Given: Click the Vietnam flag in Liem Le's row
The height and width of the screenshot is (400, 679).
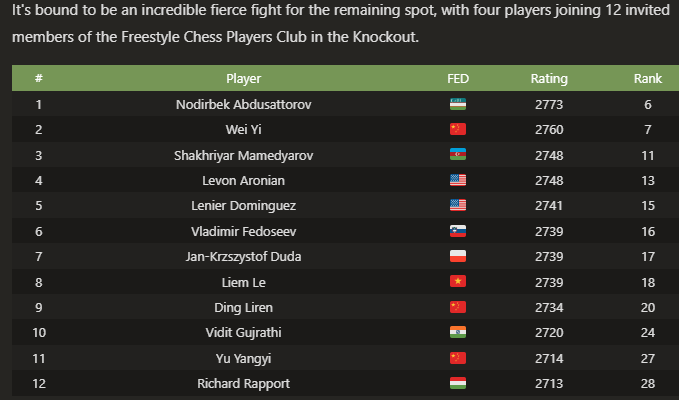Looking at the screenshot, I should [458, 282].
